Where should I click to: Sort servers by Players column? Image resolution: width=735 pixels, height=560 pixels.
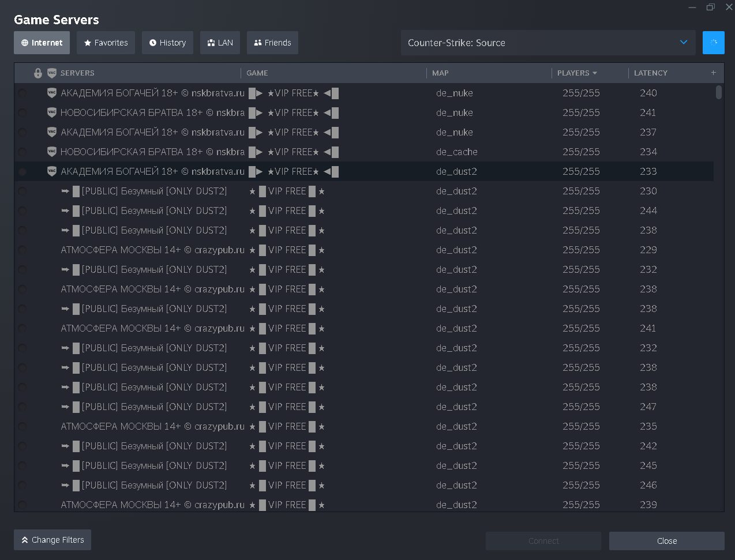(x=576, y=73)
